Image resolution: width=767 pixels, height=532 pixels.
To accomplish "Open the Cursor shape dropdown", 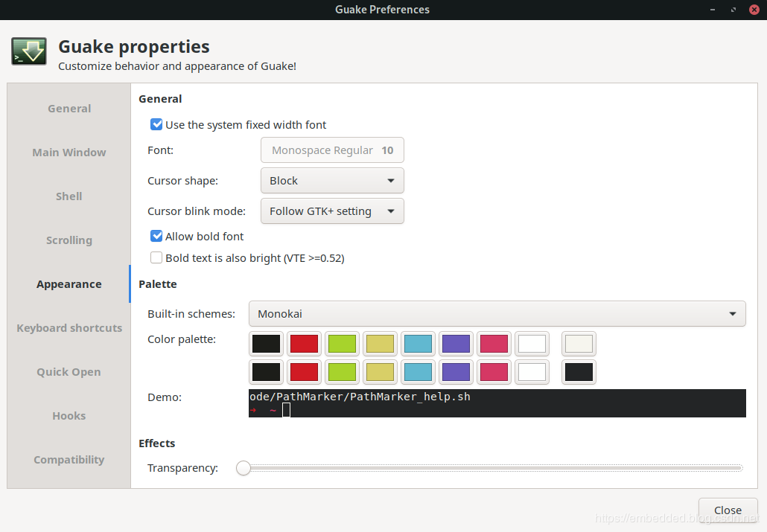I will tap(332, 181).
